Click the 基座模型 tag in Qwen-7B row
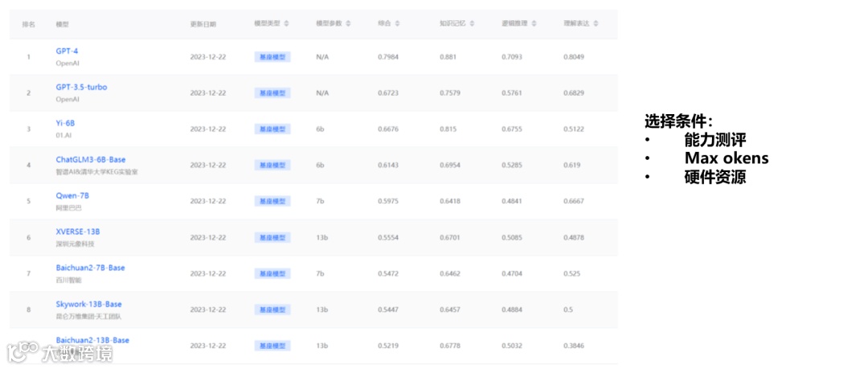This screenshot has width=868, height=369. [x=273, y=201]
